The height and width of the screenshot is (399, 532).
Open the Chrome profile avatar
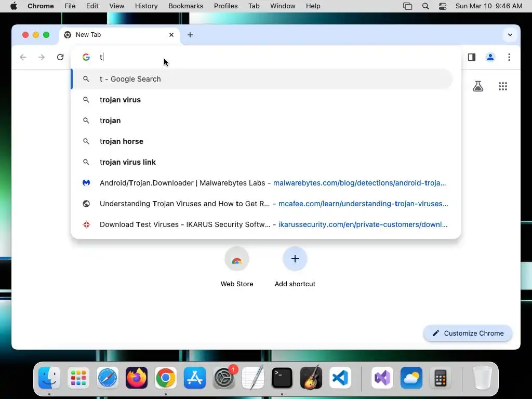(x=490, y=57)
